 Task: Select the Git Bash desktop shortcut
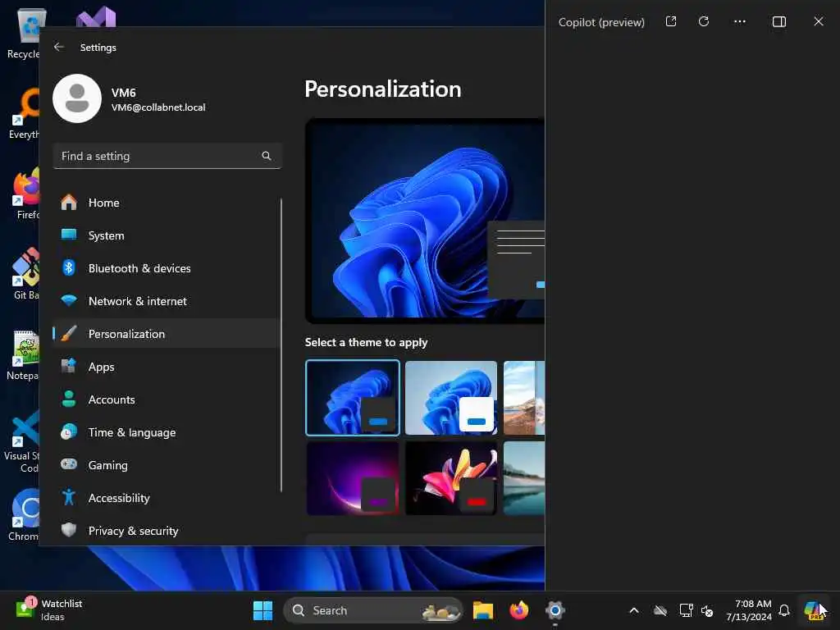tap(25, 274)
